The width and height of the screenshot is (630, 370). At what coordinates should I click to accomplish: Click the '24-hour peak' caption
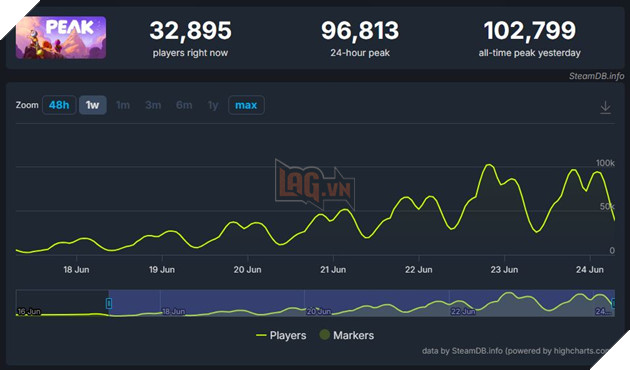coord(360,53)
